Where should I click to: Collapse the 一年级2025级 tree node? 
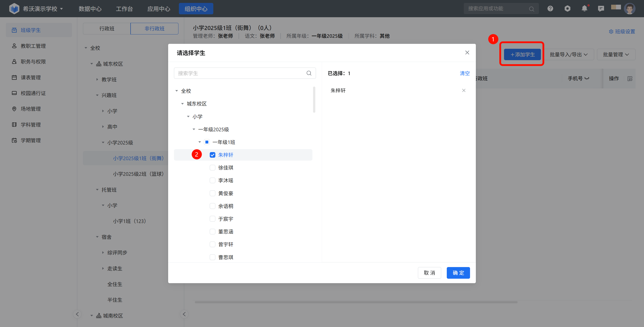tap(194, 130)
